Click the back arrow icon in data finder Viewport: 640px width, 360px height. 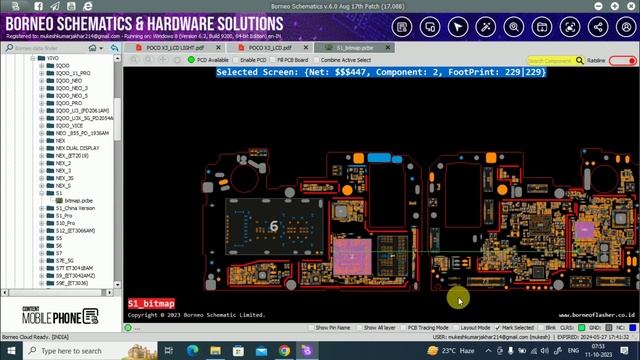click(x=114, y=48)
